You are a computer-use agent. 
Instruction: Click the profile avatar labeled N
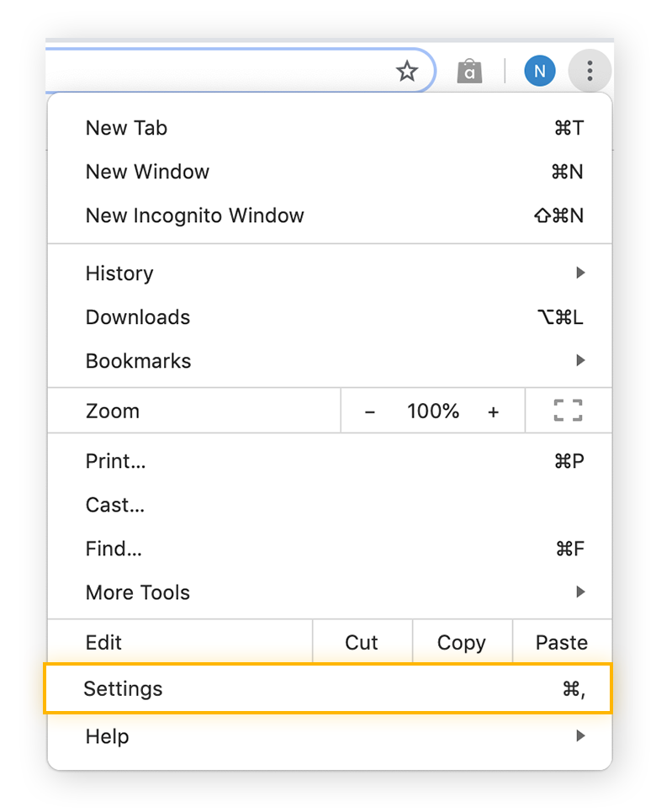(540, 71)
